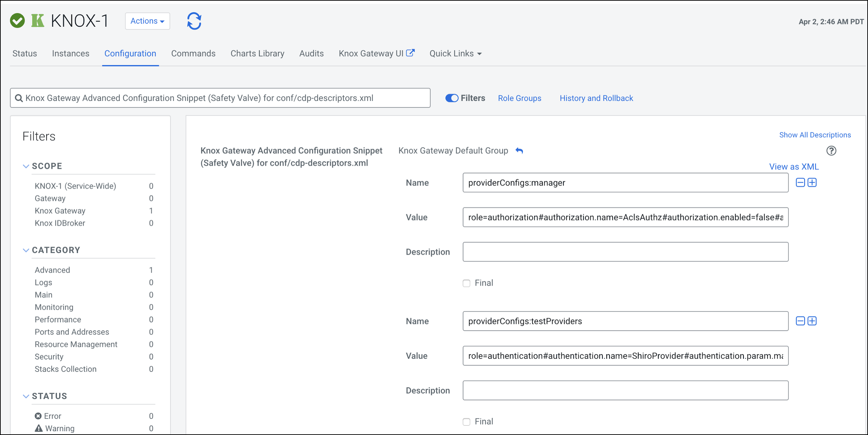
Task: Click the providerConfigs:testProviders Name field
Action: point(625,321)
